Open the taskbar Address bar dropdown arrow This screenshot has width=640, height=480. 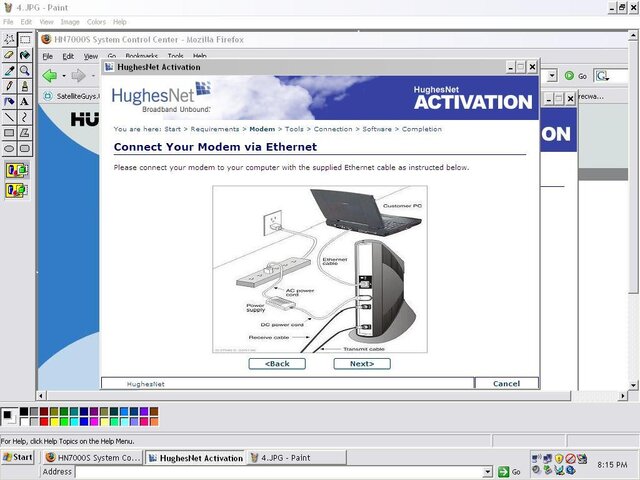coord(487,472)
